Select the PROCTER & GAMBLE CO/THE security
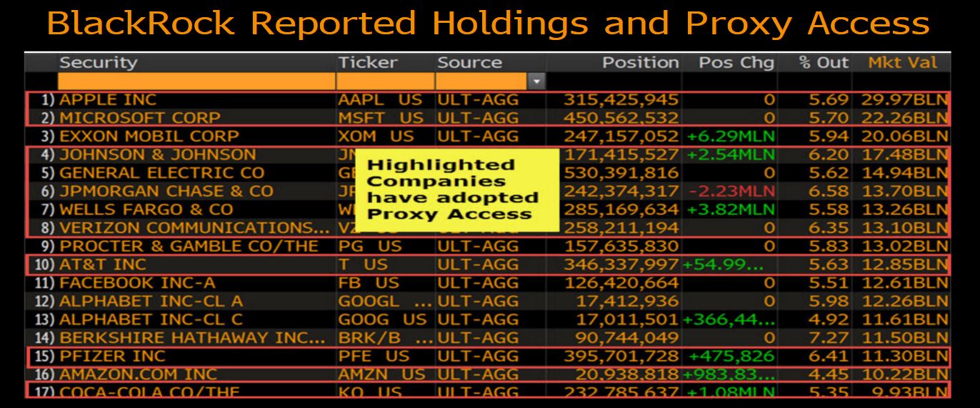The height and width of the screenshot is (408, 980). (189, 247)
